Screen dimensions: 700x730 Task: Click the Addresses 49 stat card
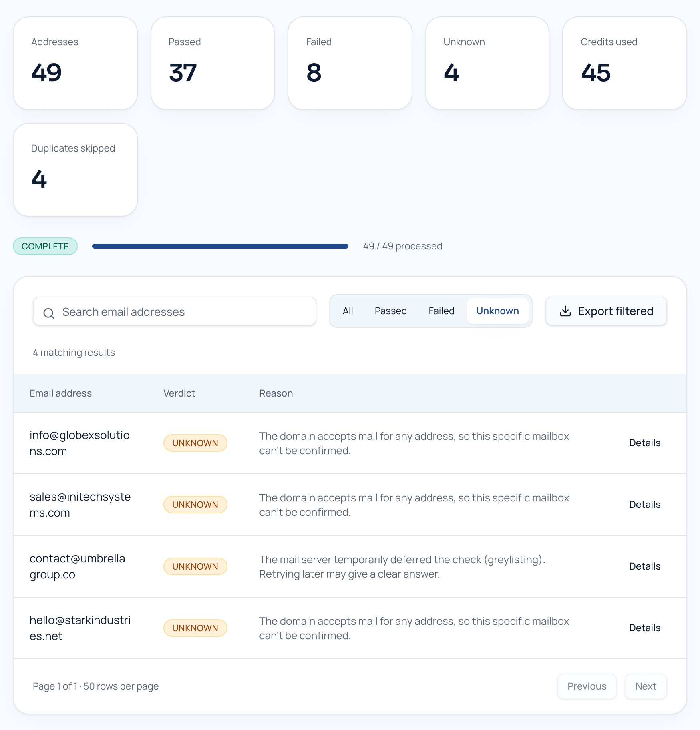[x=75, y=63]
